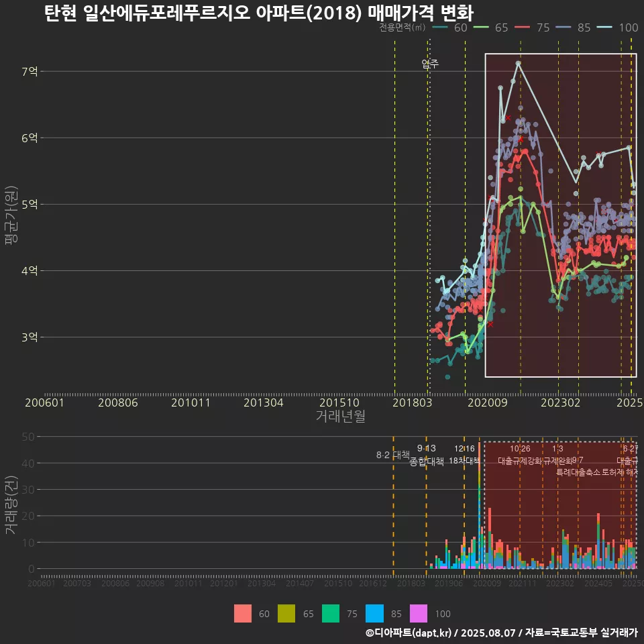
Task: Click the 거래년월 axis title
Action: click(x=341, y=416)
